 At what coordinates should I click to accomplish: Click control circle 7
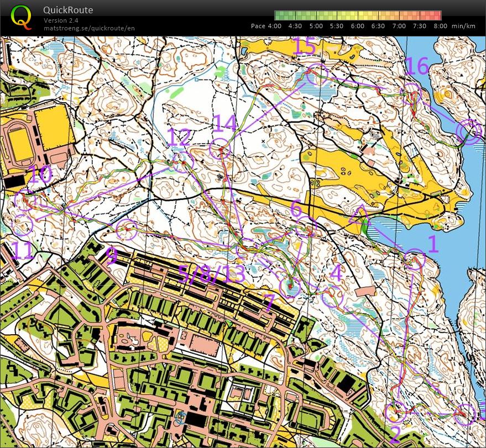point(290,287)
